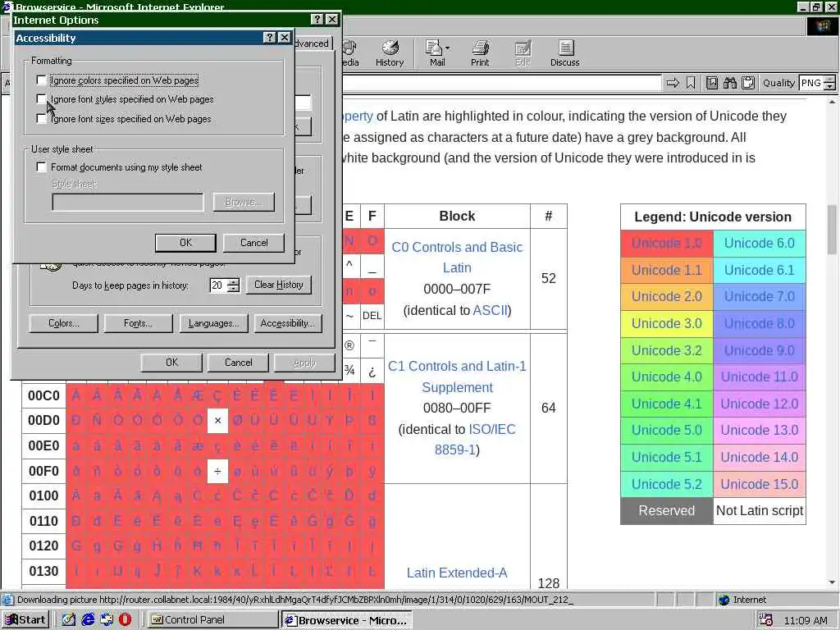The width and height of the screenshot is (840, 630).
Task: Open the Languages... settings button
Action: pos(213,323)
